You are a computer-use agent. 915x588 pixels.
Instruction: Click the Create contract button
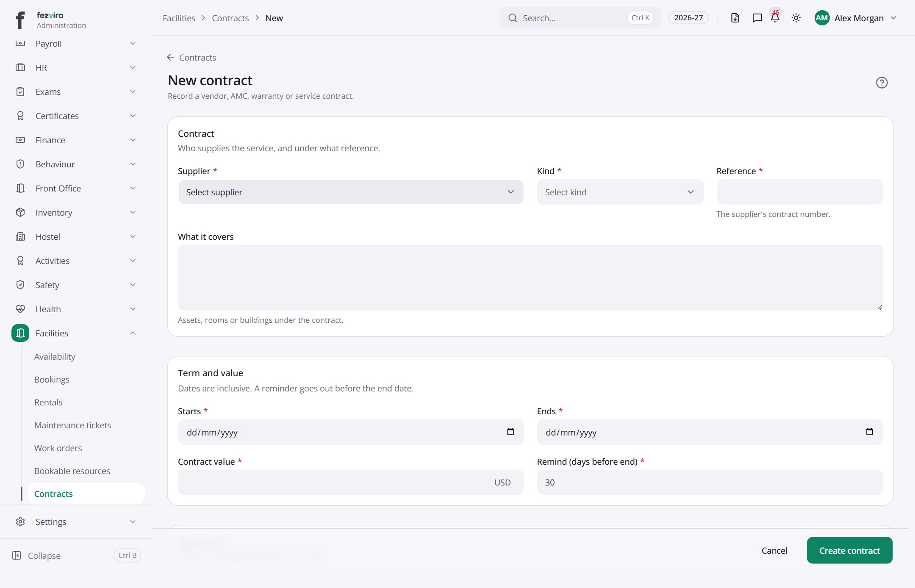point(849,550)
